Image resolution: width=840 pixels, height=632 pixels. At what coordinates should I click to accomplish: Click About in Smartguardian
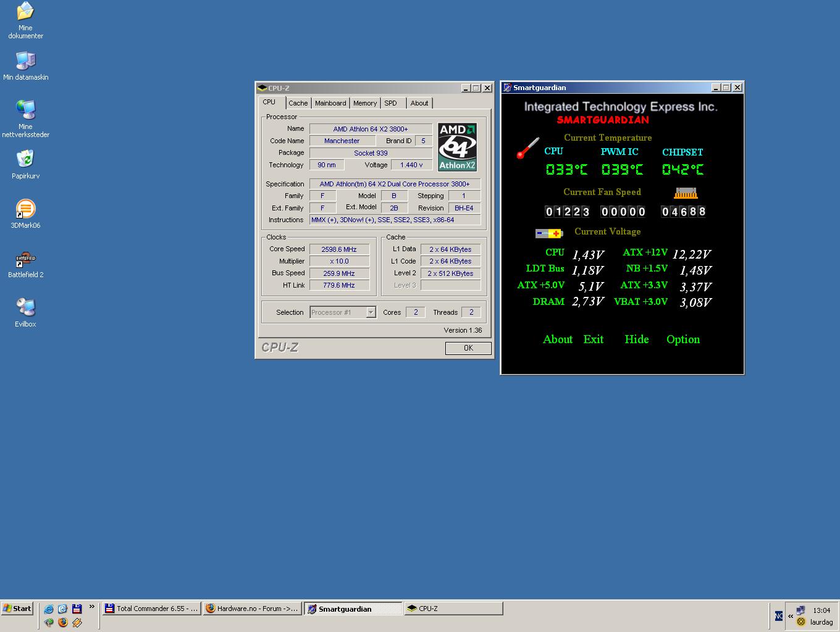click(x=558, y=339)
